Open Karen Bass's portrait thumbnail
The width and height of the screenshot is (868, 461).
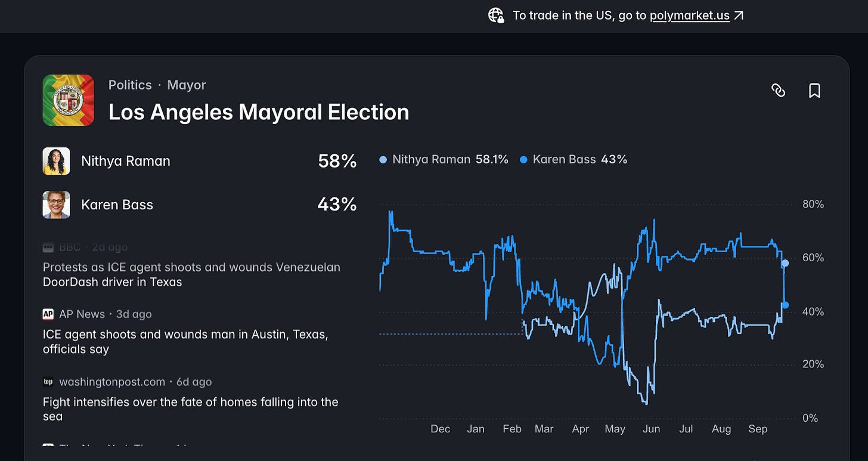(57, 205)
